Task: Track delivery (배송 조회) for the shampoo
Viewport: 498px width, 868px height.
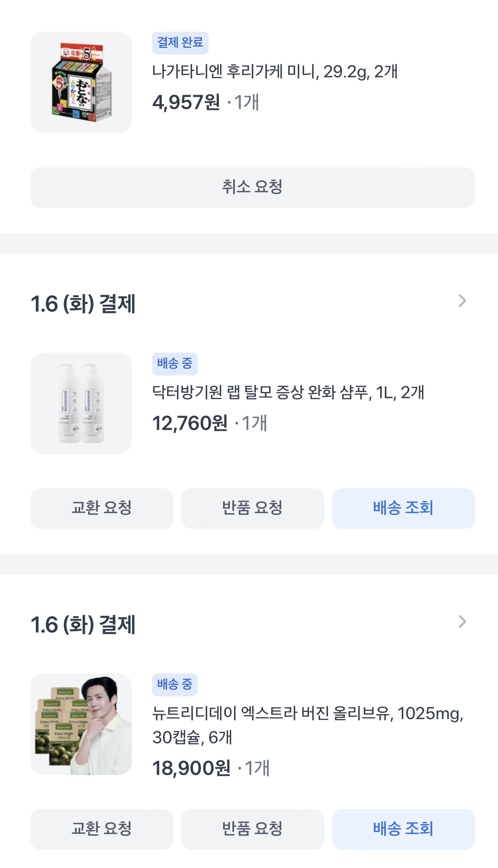Action: coord(403,508)
